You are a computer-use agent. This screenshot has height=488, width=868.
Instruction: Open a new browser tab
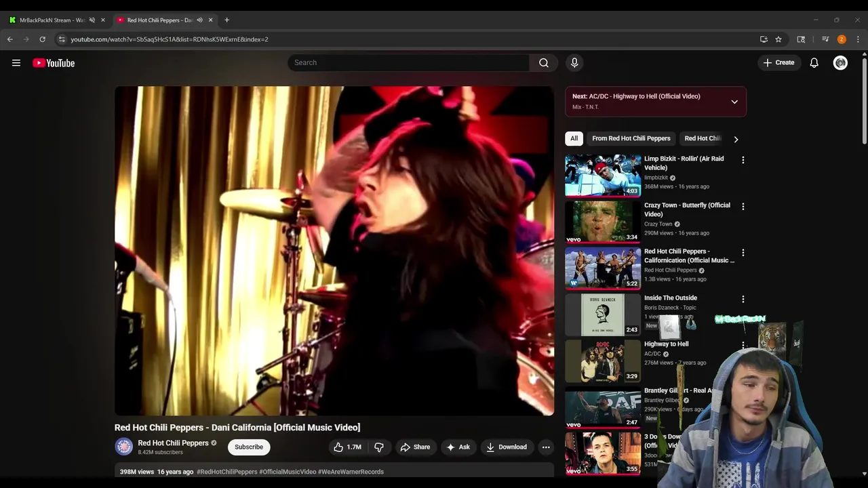226,20
